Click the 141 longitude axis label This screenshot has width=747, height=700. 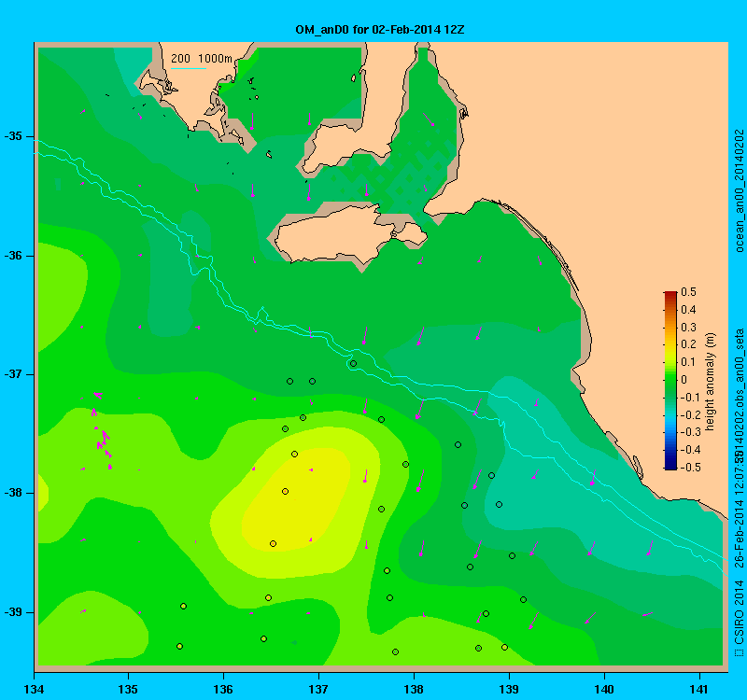pos(699,689)
